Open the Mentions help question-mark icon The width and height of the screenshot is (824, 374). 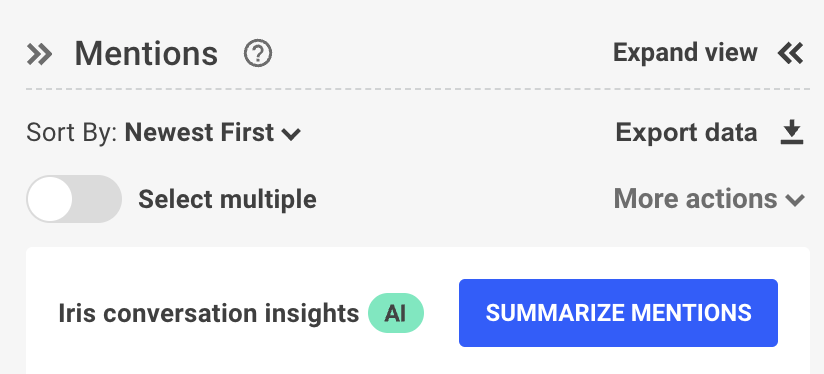coord(258,54)
